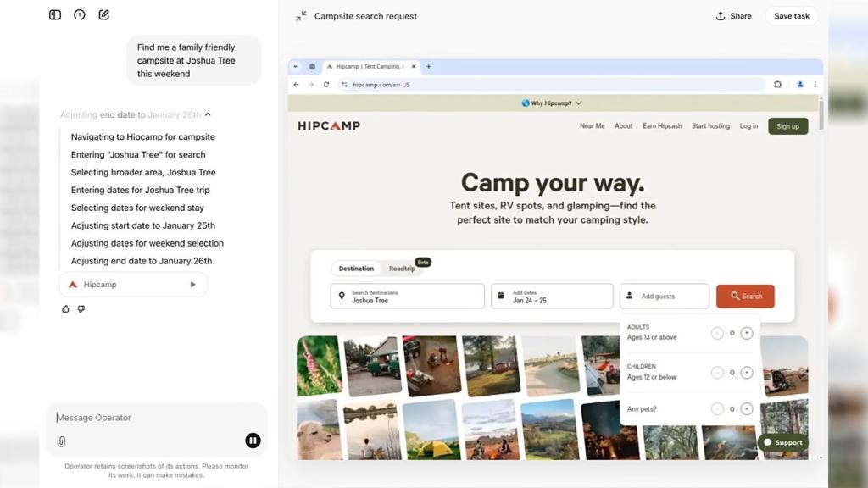
Task: Reload the Hipcamp page in browser
Action: pyautogui.click(x=325, y=85)
